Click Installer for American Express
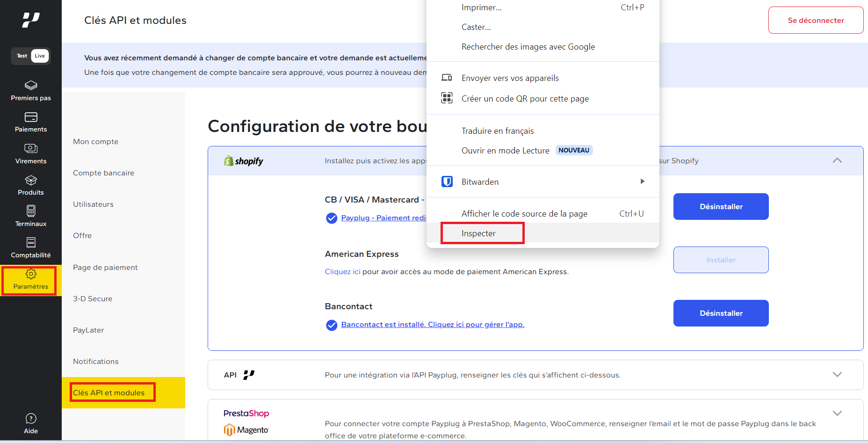 (x=721, y=260)
